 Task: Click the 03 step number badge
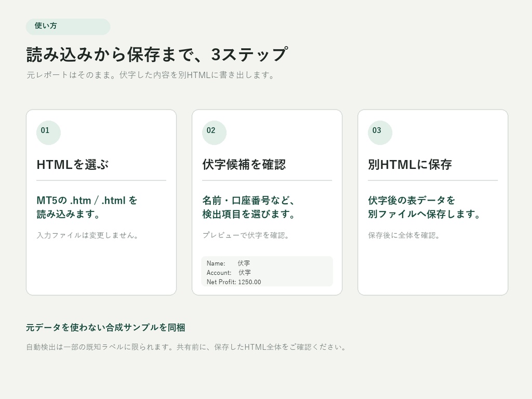tap(380, 132)
